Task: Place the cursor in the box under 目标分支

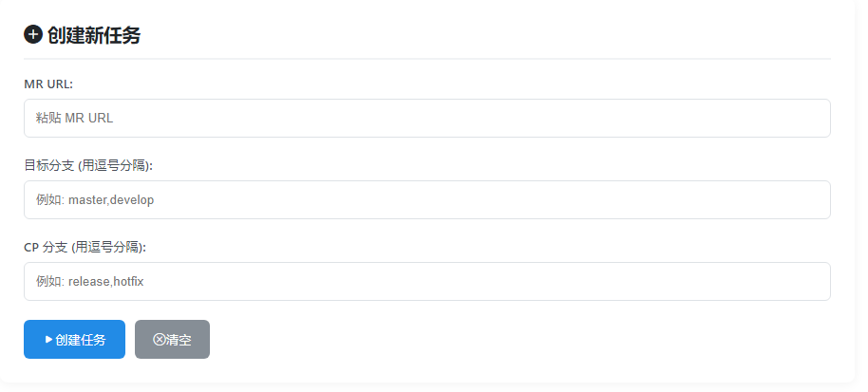Action: coord(426,199)
